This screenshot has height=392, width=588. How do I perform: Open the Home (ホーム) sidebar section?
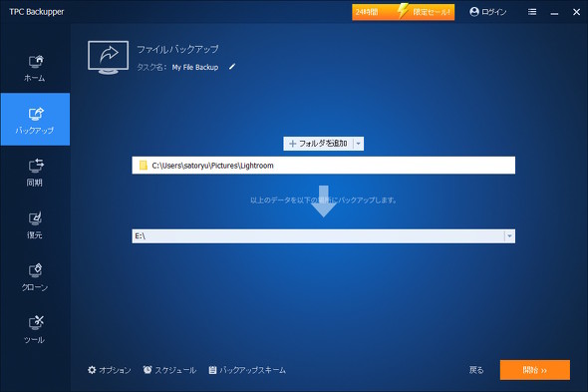35,69
